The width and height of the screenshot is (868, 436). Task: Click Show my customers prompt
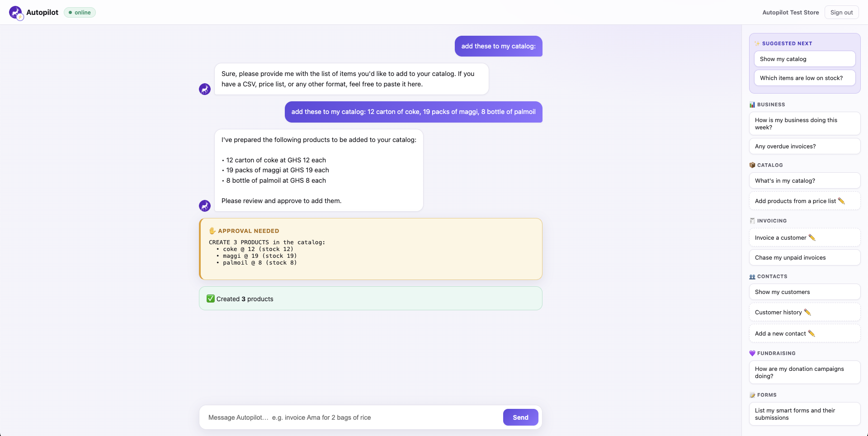tap(805, 292)
